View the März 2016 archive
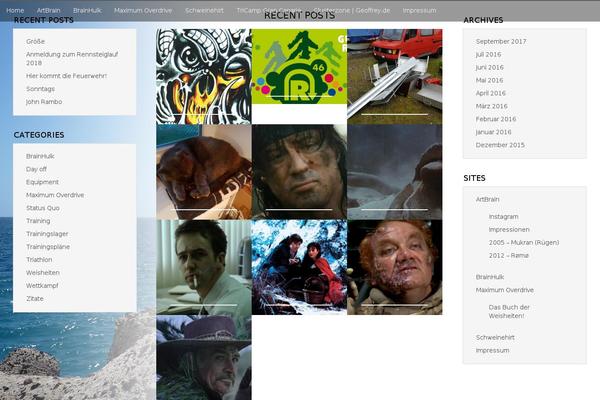The width and height of the screenshot is (600, 400). [x=491, y=106]
